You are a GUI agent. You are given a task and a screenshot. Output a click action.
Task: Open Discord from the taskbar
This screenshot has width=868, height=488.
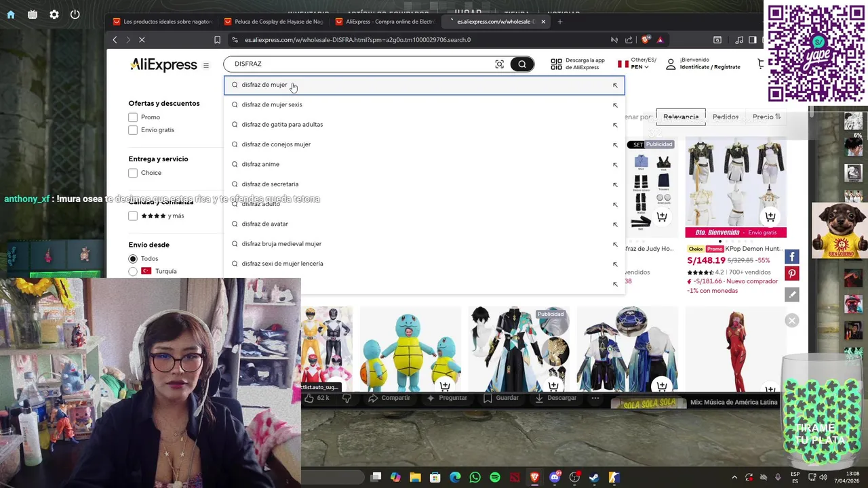click(555, 478)
